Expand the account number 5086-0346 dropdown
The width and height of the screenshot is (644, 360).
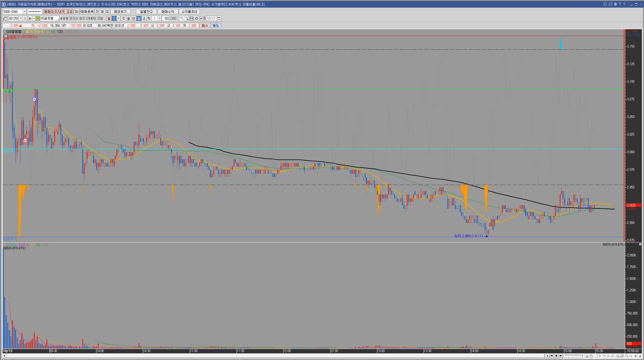pos(25,12)
